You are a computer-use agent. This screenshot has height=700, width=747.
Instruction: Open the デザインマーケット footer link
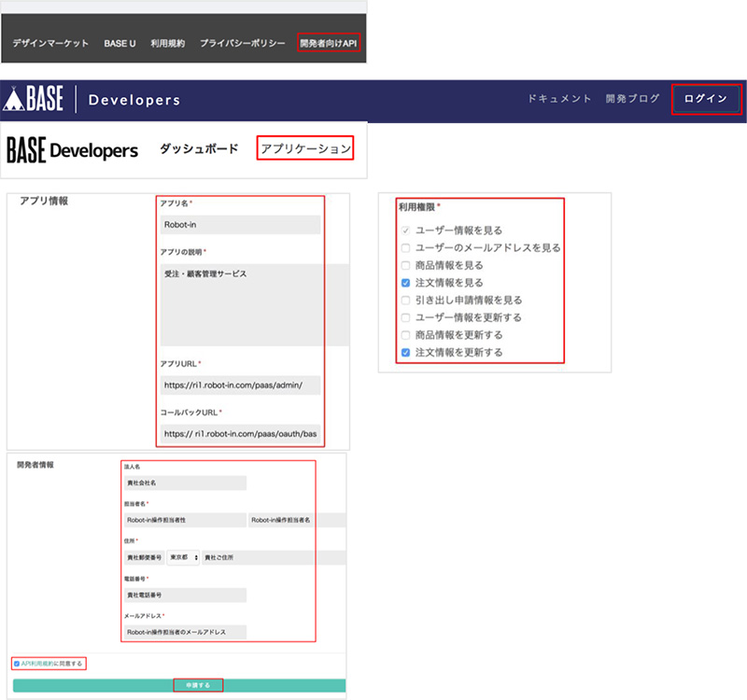click(x=50, y=43)
